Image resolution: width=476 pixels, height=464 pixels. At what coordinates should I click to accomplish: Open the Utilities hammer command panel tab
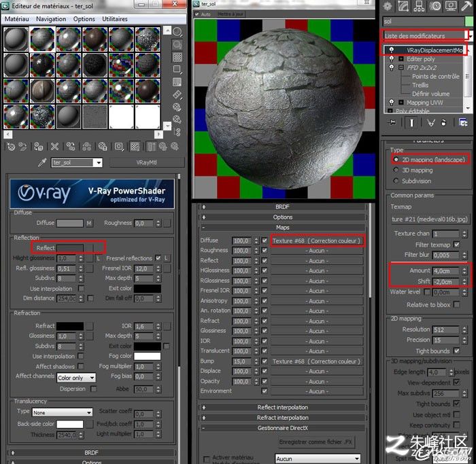466,6
